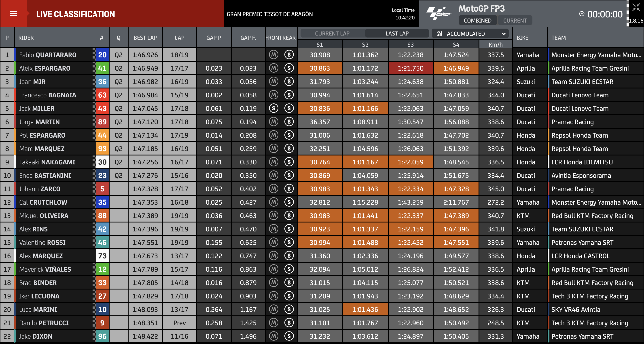Viewport: 644px width, 344px height.
Task: Click the session timer clock icon
Action: 582,14
